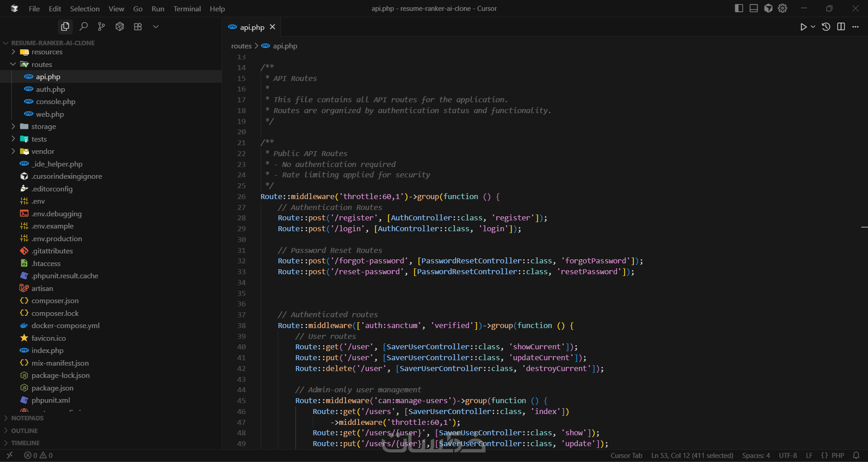Close the api.php tab

tap(272, 27)
